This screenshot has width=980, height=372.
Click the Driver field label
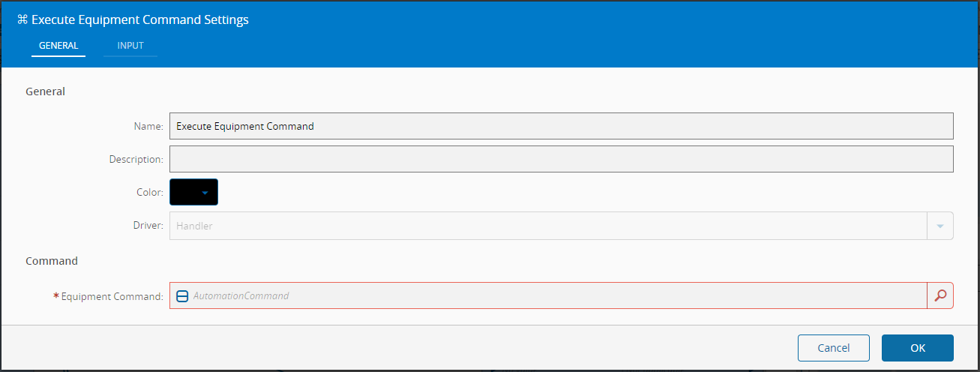pos(148,226)
